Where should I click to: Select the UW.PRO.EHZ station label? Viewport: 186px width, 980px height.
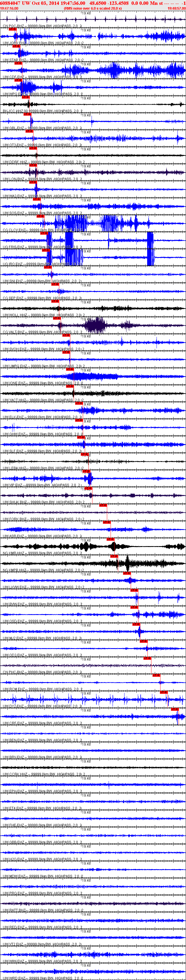pyautogui.click(x=42, y=894)
